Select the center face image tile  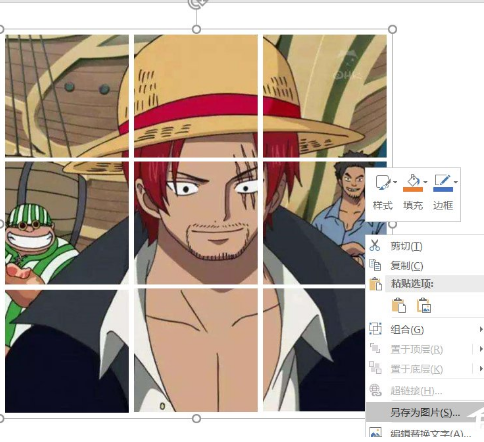(x=196, y=223)
